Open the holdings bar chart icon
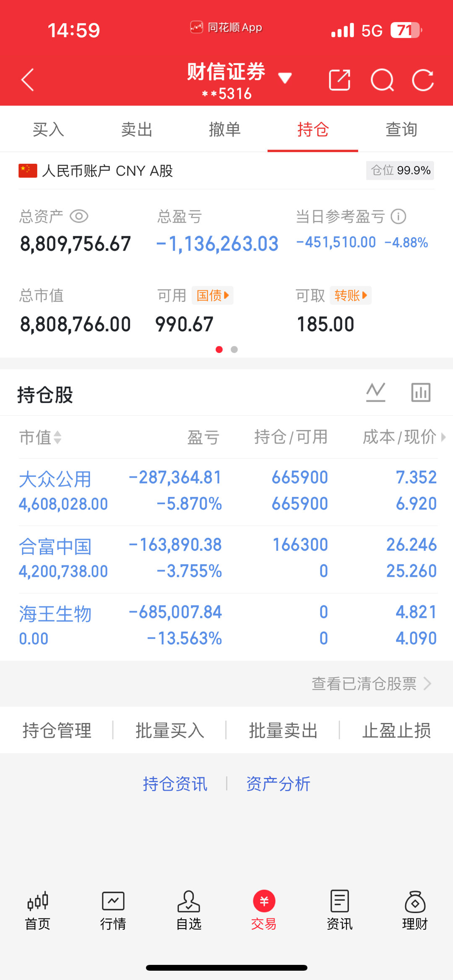The height and width of the screenshot is (980, 453). [x=421, y=392]
